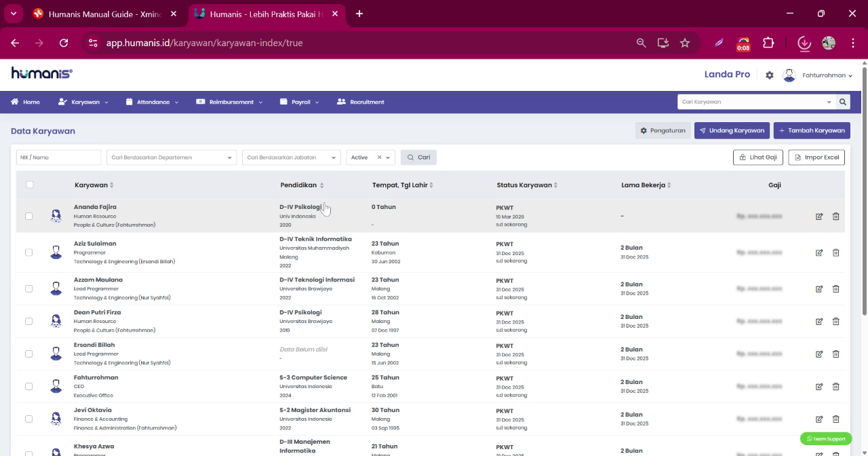This screenshot has width=868, height=456.
Task: Open the Attendance menu
Action: (x=153, y=102)
